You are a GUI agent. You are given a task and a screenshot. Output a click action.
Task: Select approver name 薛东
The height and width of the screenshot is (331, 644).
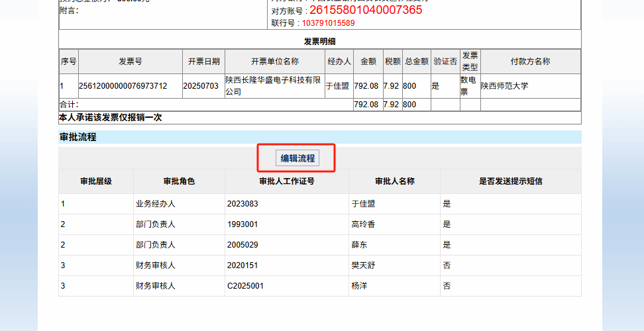359,245
